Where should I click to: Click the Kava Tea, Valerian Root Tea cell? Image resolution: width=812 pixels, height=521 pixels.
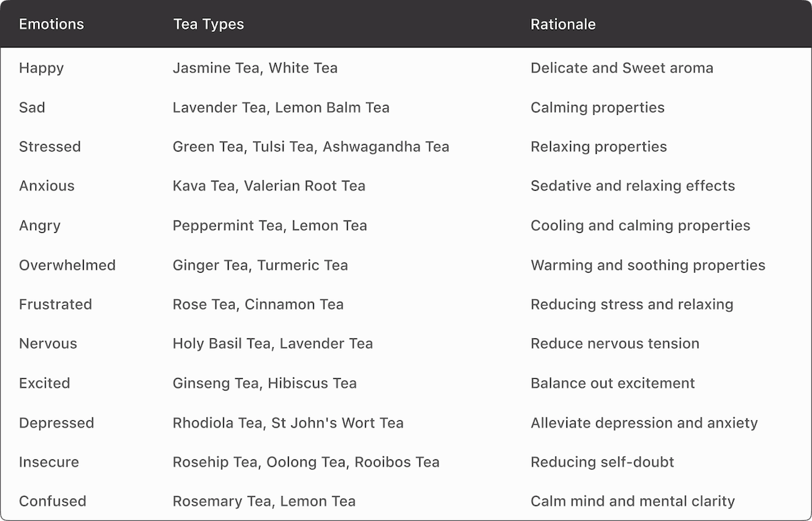coord(269,185)
